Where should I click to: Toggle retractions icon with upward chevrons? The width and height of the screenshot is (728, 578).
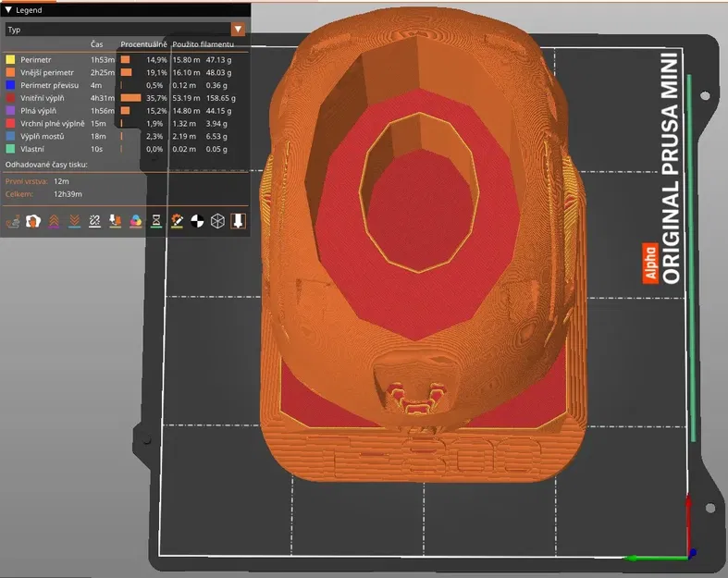(x=54, y=221)
